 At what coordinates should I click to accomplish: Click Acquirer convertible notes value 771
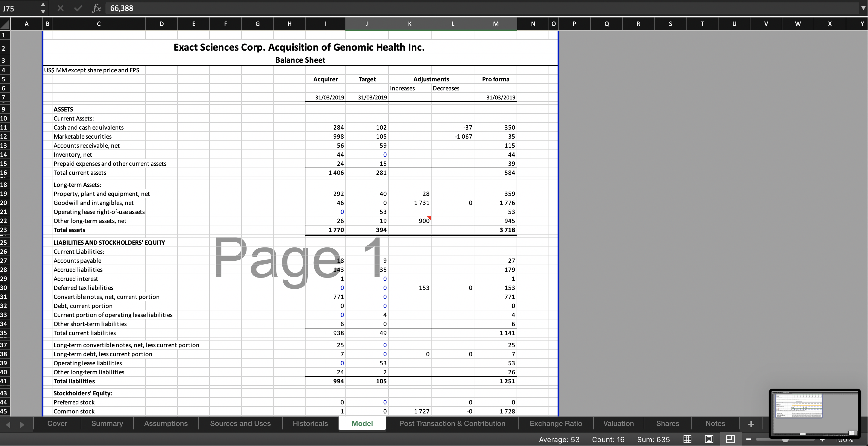coord(338,297)
